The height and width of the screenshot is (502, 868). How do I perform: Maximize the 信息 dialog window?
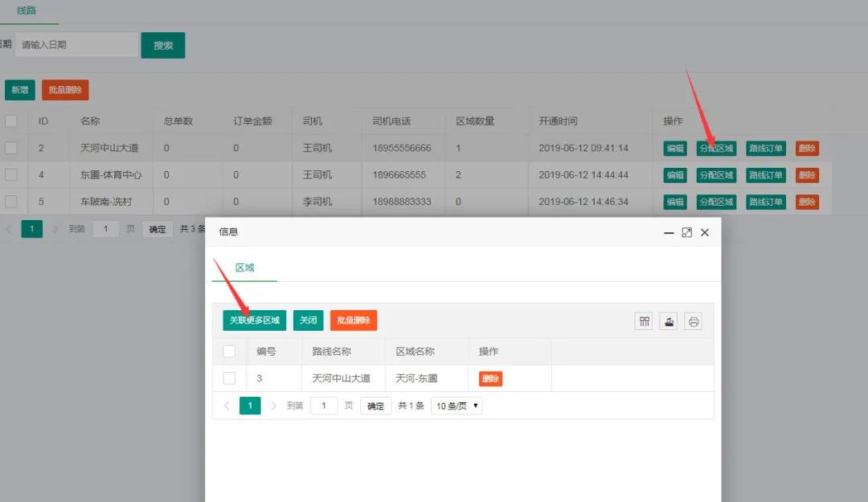tap(686, 232)
